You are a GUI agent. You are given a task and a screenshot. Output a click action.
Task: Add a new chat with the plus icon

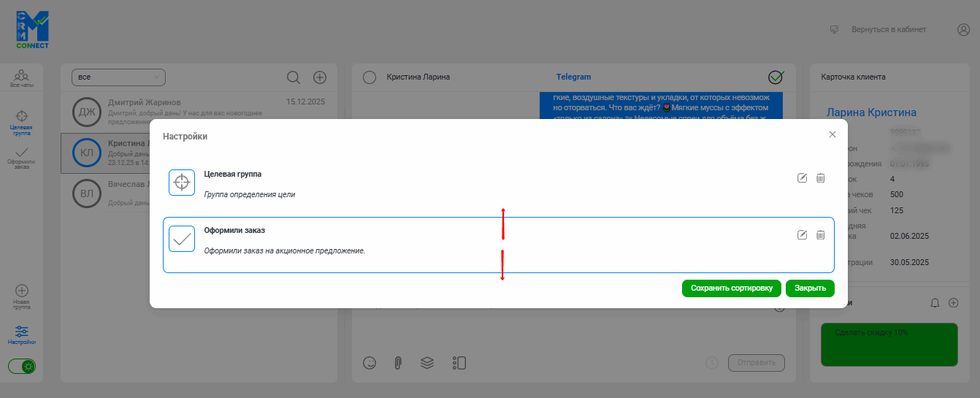pos(320,77)
